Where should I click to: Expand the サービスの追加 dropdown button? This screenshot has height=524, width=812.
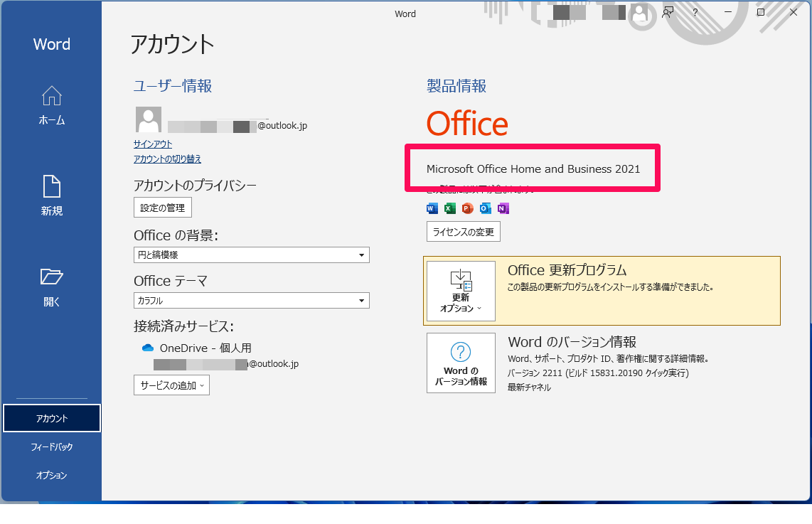171,385
